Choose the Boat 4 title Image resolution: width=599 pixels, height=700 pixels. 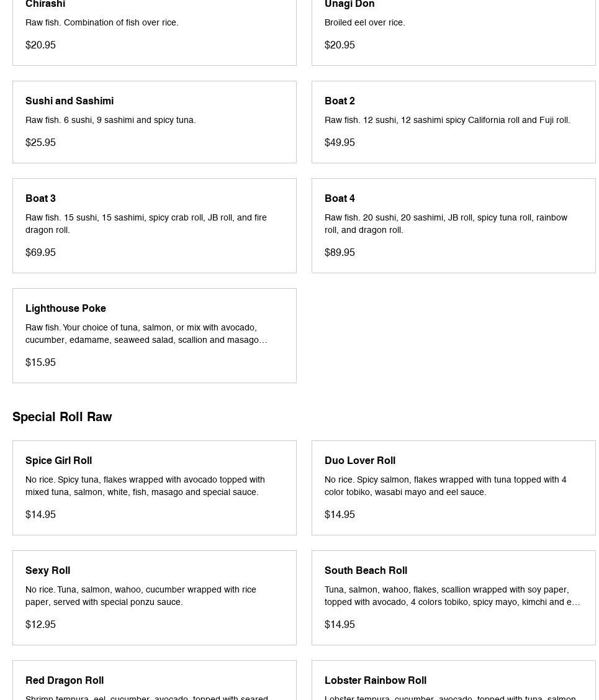pos(340,199)
